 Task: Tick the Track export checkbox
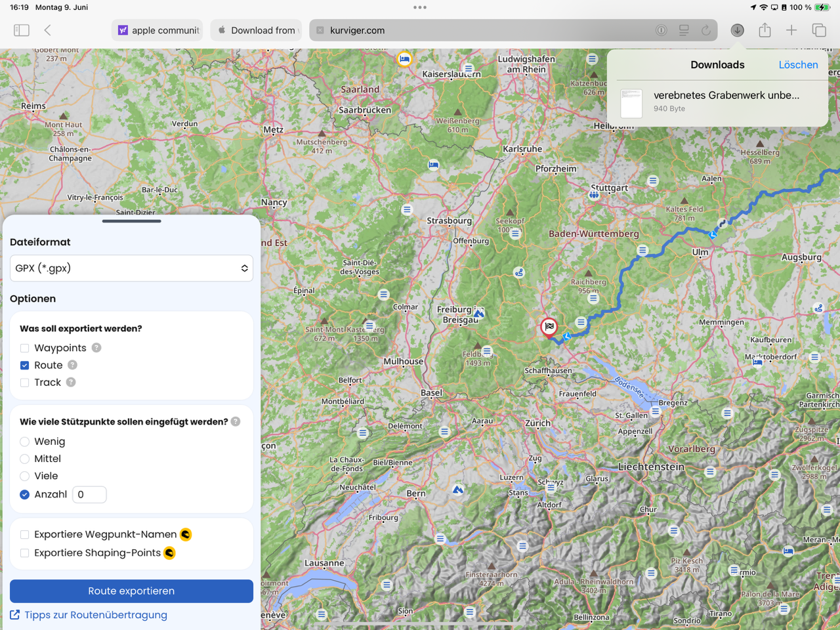[25, 383]
